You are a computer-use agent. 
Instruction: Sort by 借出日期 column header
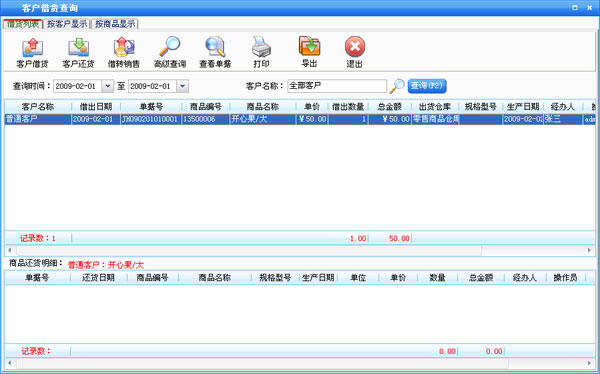click(96, 107)
